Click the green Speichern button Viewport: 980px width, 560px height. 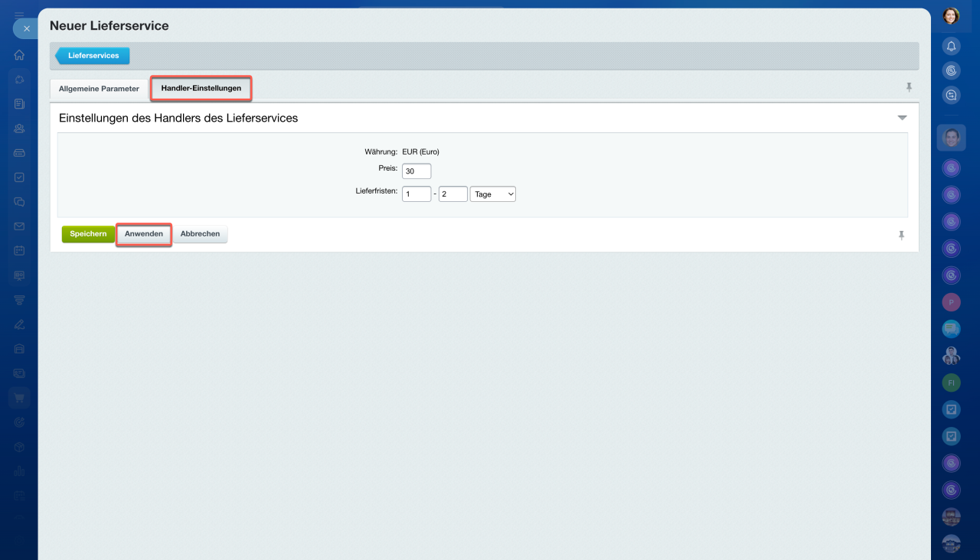[88, 234]
